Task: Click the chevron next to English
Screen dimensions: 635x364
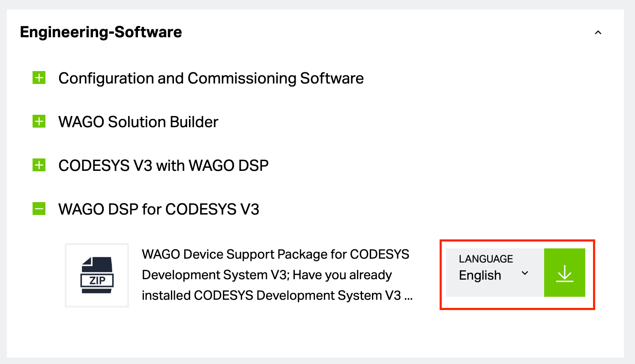Action: tap(525, 273)
